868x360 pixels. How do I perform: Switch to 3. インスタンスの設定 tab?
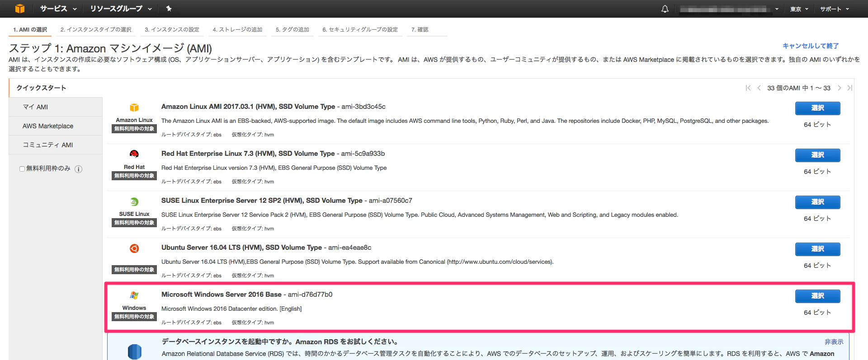[172, 29]
